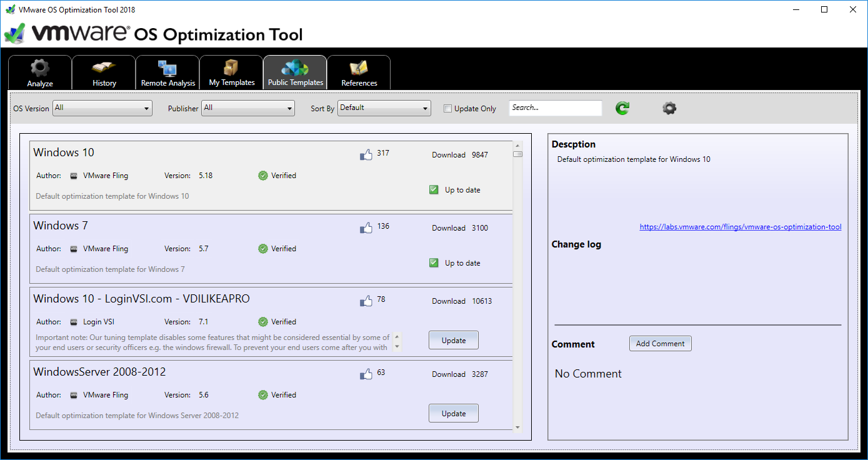Click the download count 10613

point(482,301)
